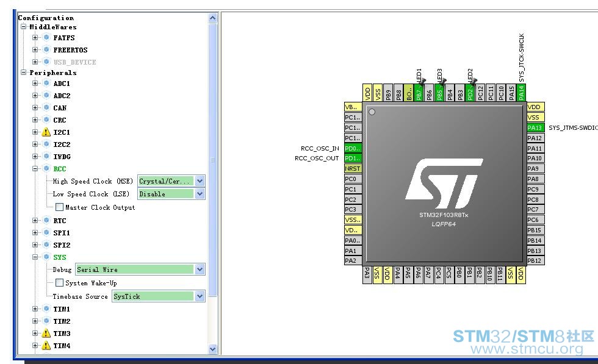Select the SPI2 tree item label

tap(62, 245)
